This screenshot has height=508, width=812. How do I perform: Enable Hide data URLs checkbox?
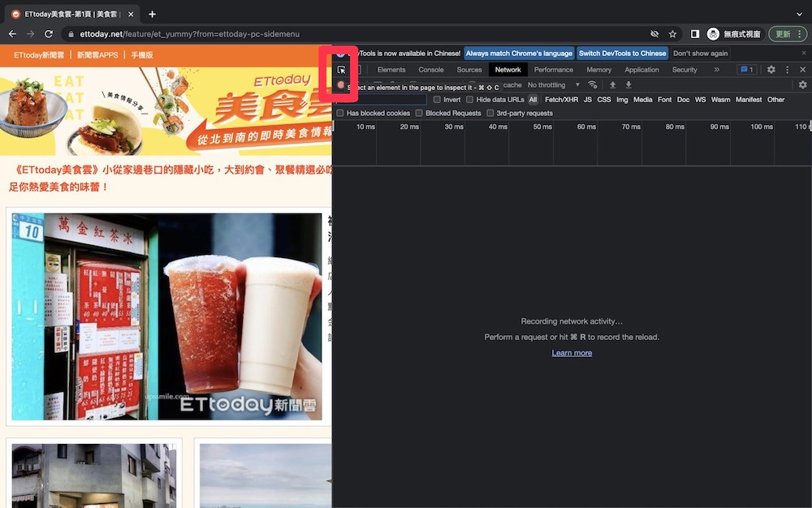tap(469, 99)
